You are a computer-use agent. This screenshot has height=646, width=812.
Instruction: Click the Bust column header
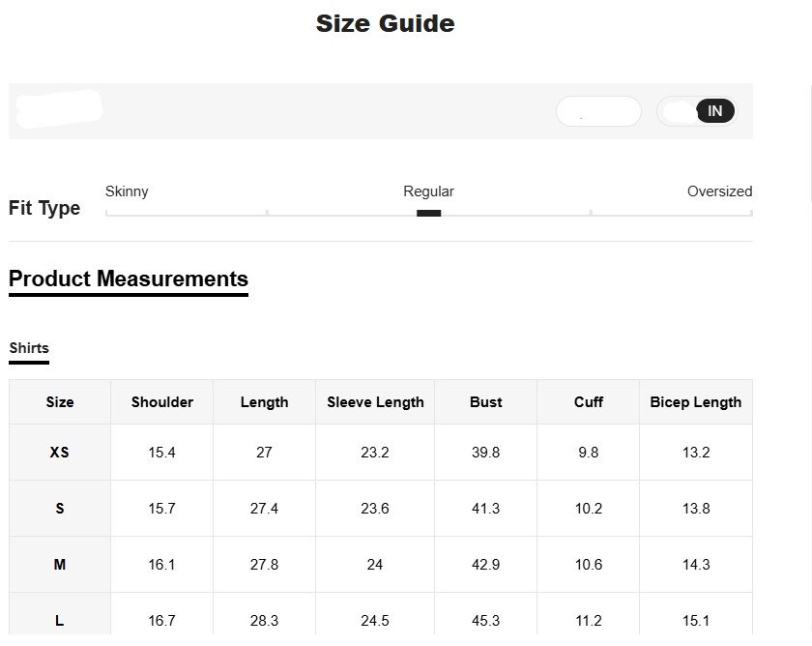click(x=485, y=402)
